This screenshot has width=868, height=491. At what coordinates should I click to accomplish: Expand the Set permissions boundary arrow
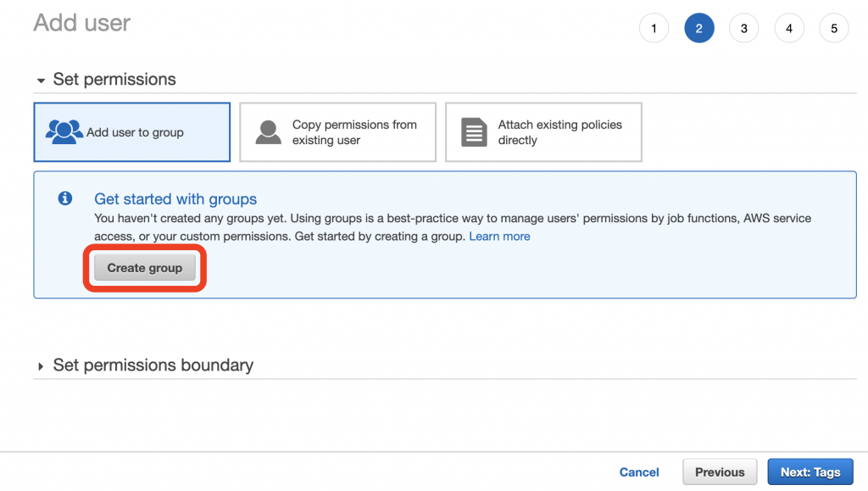coord(41,366)
